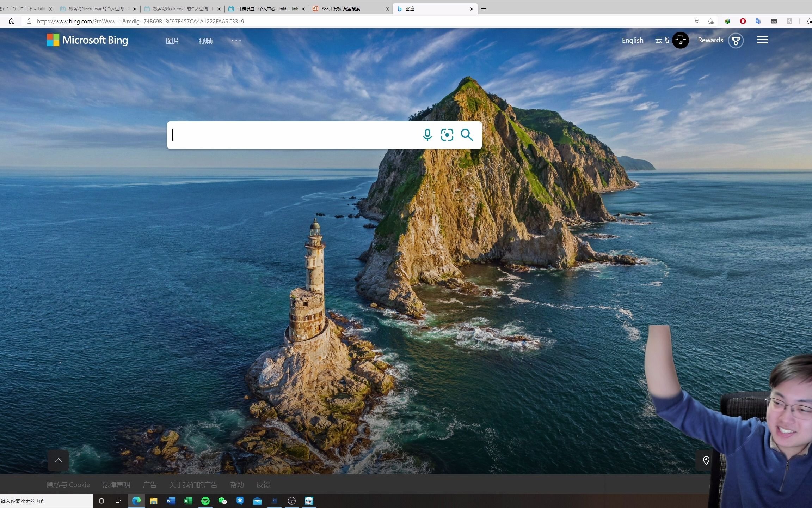812x508 pixels.
Task: Click the microphone voice search icon
Action: tap(427, 135)
